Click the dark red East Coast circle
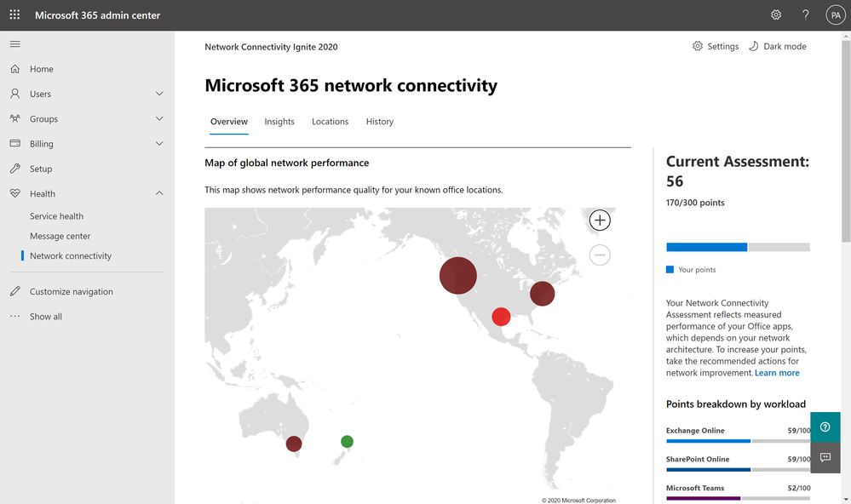 coord(542,294)
